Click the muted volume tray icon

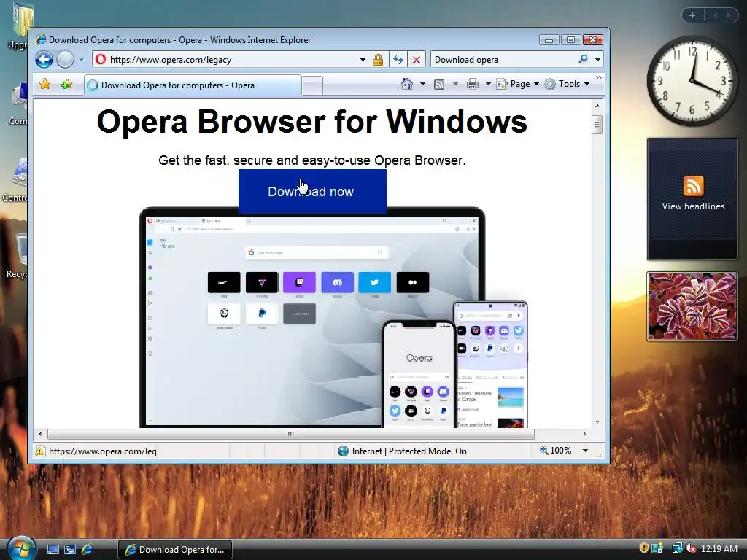(x=691, y=548)
